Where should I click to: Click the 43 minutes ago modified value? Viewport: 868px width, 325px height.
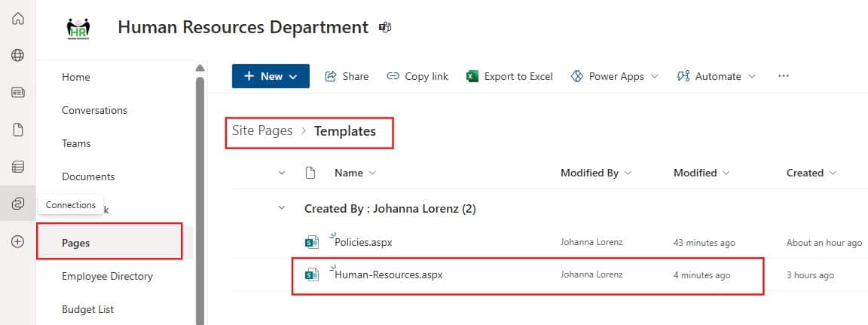(704, 243)
